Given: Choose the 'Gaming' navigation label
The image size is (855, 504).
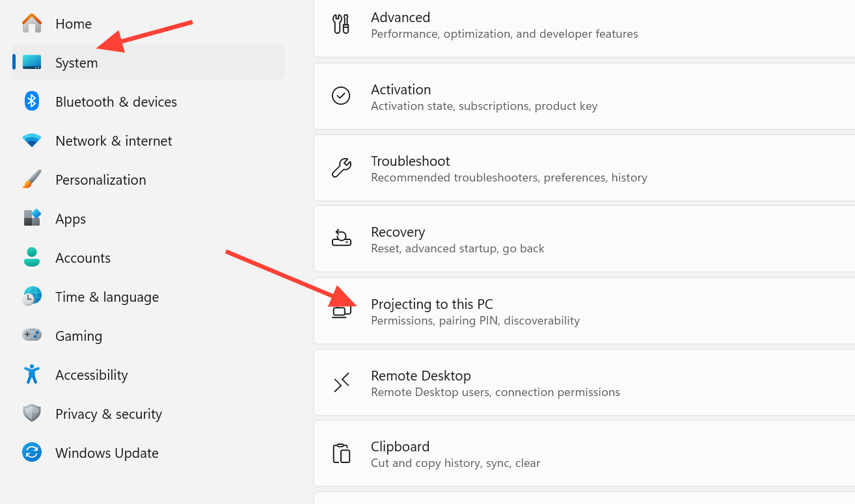Looking at the screenshot, I should [x=79, y=336].
